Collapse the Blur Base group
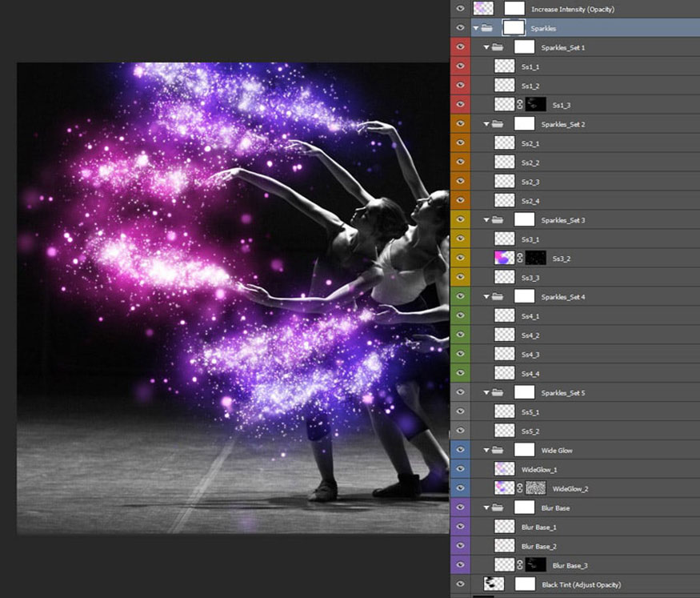The height and width of the screenshot is (598, 700). coord(486,508)
